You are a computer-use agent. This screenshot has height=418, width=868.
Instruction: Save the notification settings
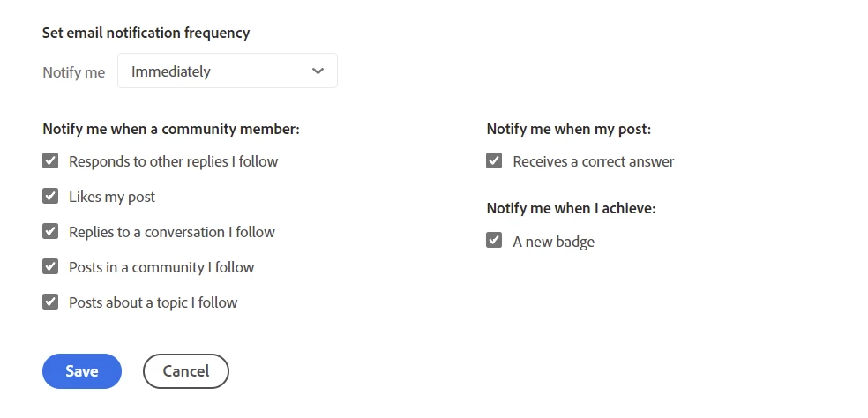pos(82,371)
